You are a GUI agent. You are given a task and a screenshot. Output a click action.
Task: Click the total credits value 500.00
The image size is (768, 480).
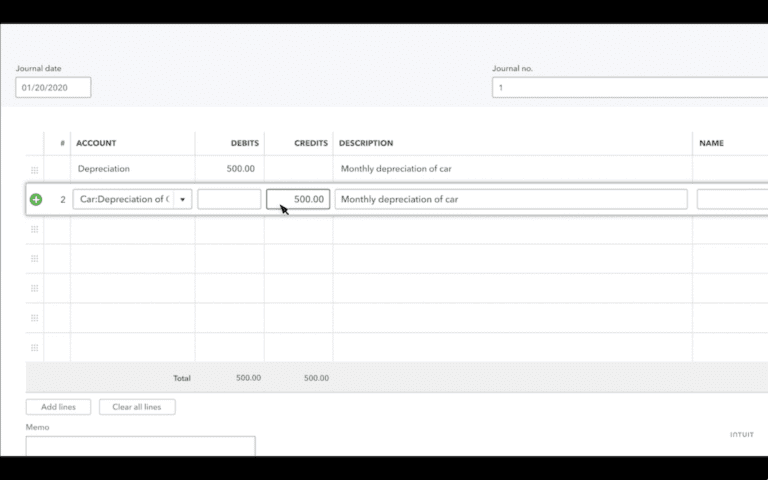point(316,378)
